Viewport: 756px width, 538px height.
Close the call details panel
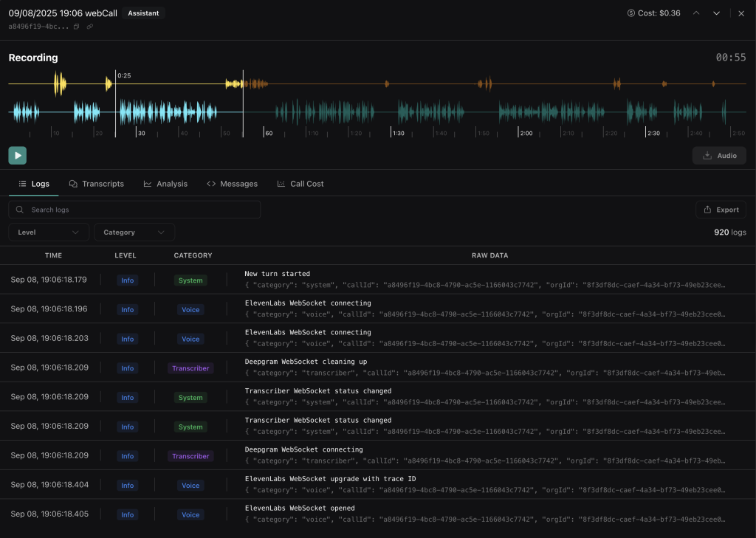point(741,13)
